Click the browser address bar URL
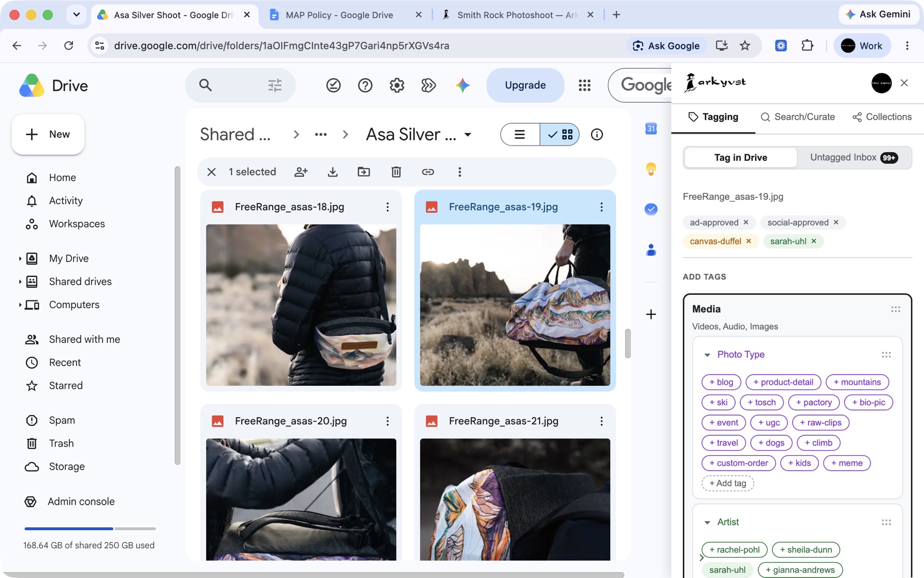924x578 pixels. click(281, 46)
